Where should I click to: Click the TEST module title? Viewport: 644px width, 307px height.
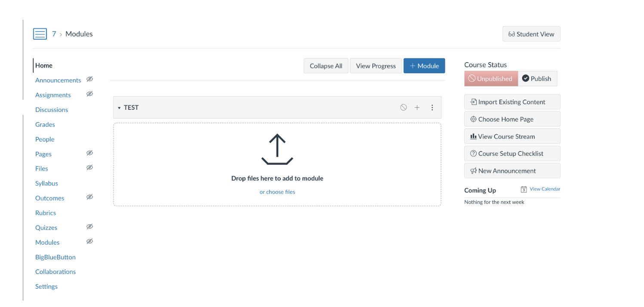pos(131,107)
